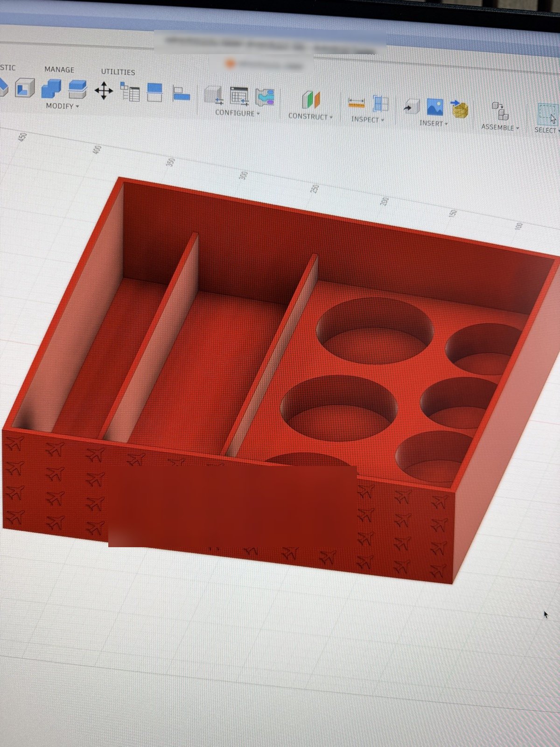This screenshot has height=747, width=560.
Task: Click the Combine bodies icon
Action: [x=51, y=88]
